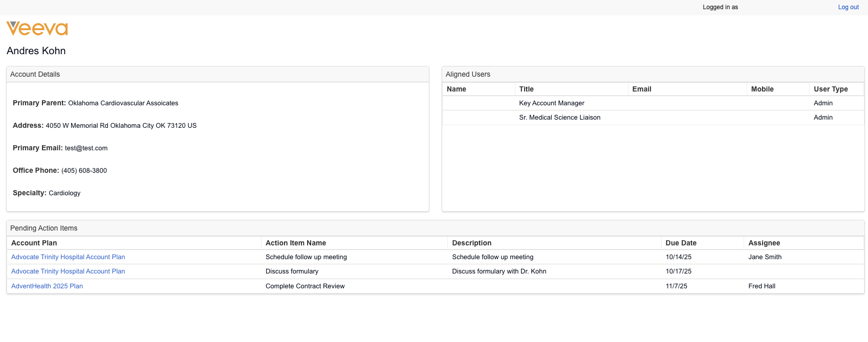Screen dimensions: 868x342
Task: Click the User Type column header
Action: click(x=831, y=89)
